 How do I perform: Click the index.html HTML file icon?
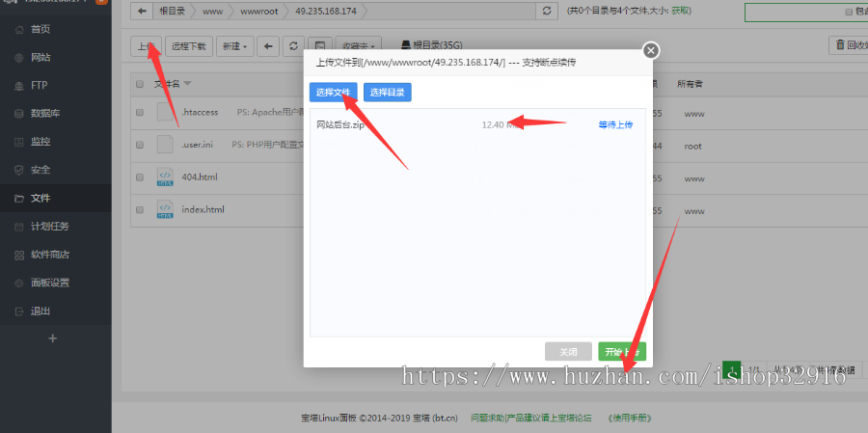coord(165,210)
